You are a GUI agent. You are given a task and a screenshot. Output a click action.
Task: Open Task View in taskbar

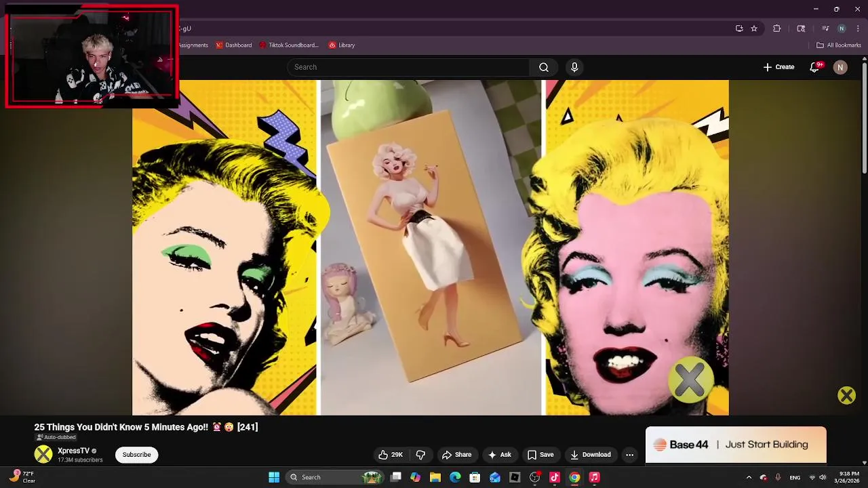pos(396,477)
